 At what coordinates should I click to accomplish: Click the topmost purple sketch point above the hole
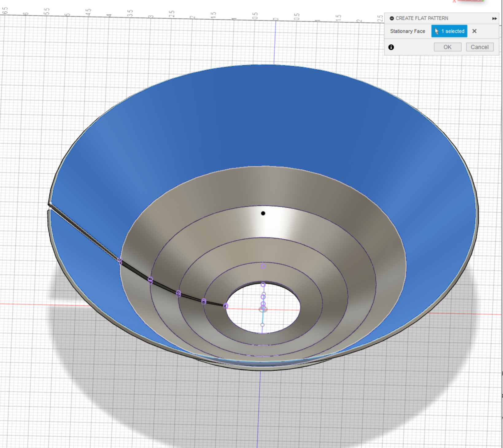coord(263,266)
